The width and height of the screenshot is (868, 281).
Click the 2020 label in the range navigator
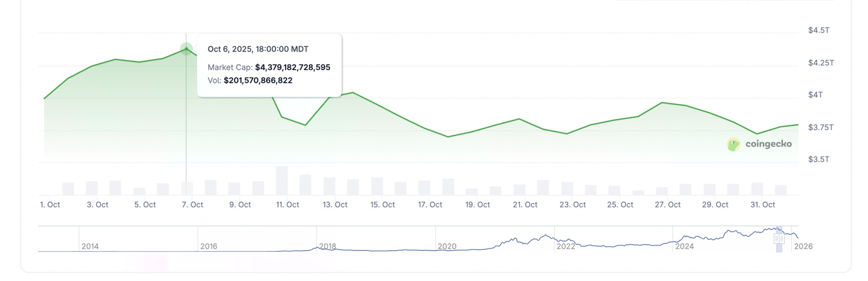coord(447,246)
